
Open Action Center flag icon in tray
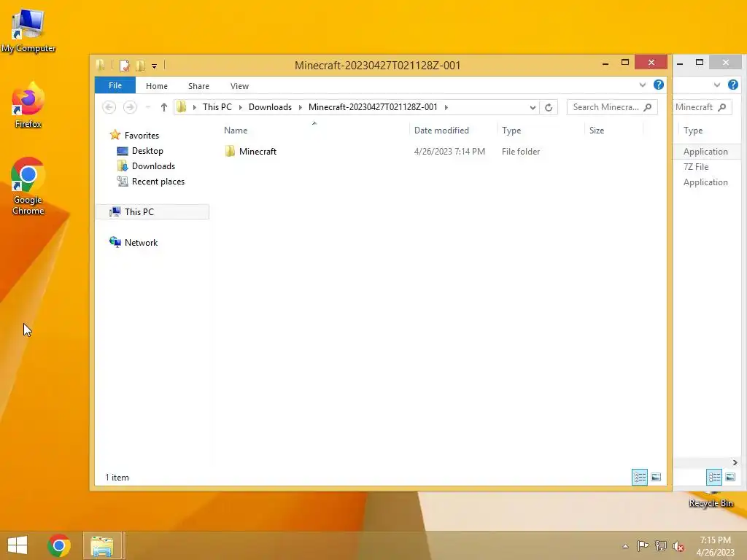[x=643, y=545]
